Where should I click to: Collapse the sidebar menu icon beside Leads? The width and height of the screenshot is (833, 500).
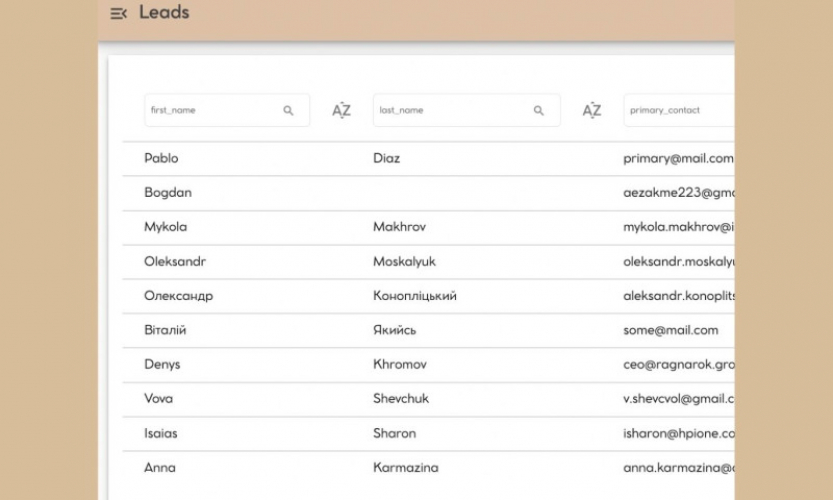click(x=118, y=13)
